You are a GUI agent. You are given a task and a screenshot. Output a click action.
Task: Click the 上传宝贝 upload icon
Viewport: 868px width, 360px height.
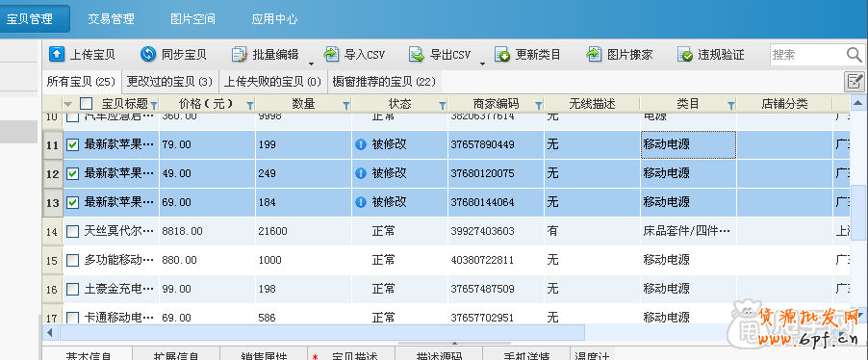pyautogui.click(x=57, y=54)
